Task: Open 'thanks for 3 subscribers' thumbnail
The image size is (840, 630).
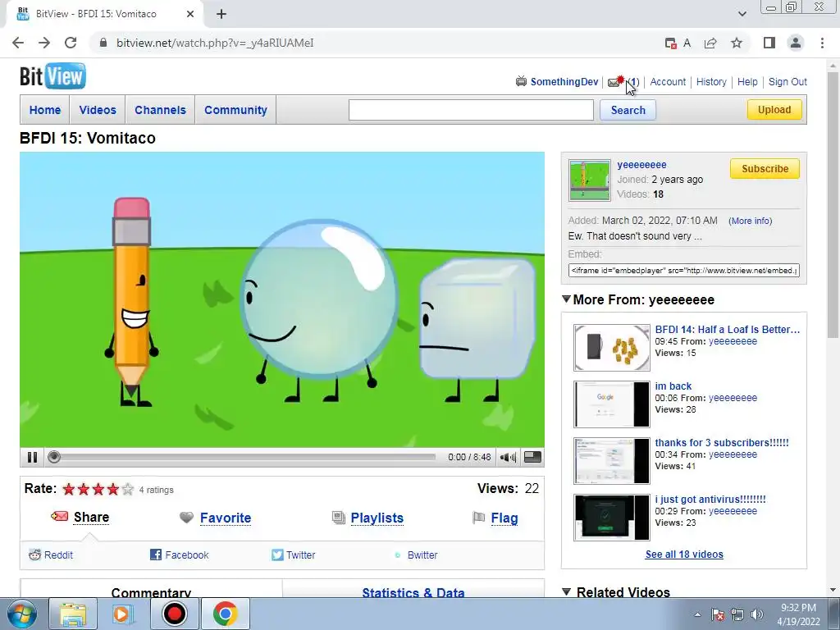Action: pos(612,461)
